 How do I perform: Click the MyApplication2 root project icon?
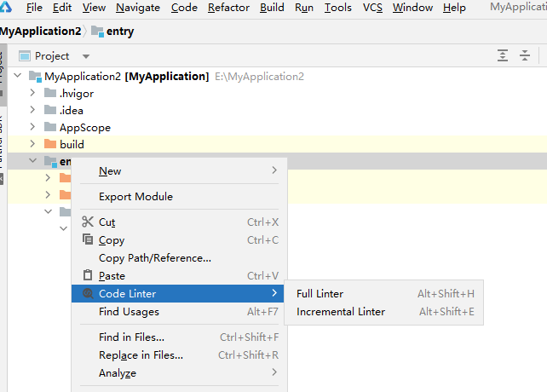[x=35, y=76]
